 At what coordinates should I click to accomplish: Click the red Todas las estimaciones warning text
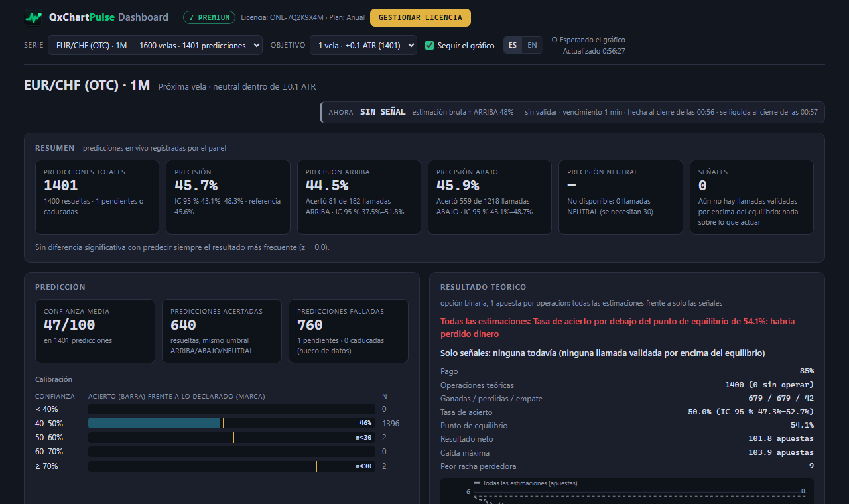[618, 328]
